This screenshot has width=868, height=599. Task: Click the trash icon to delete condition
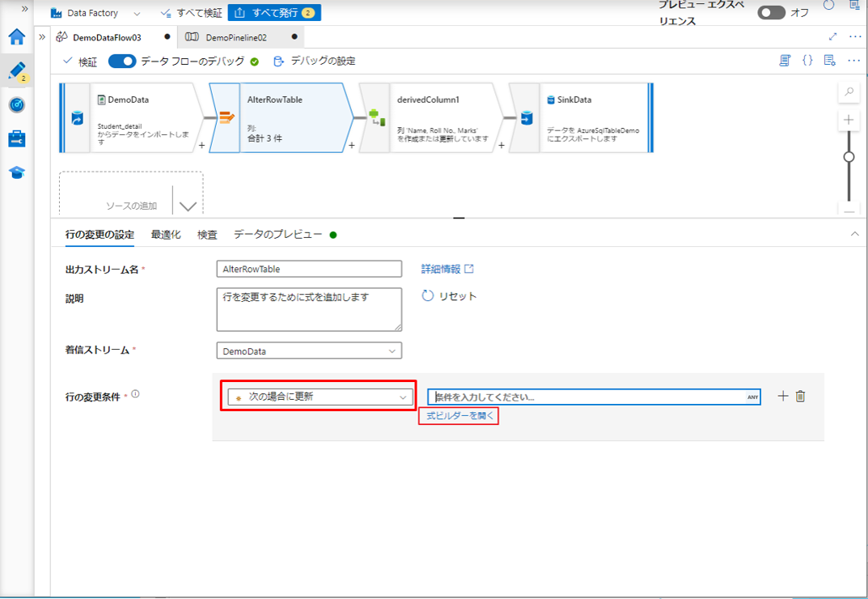tap(800, 396)
